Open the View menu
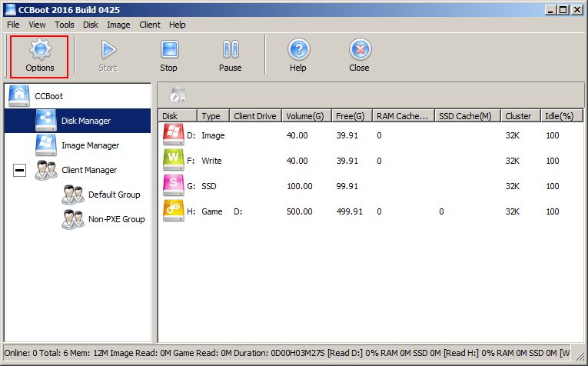Viewport: 588px width, 366px height. pyautogui.click(x=37, y=25)
